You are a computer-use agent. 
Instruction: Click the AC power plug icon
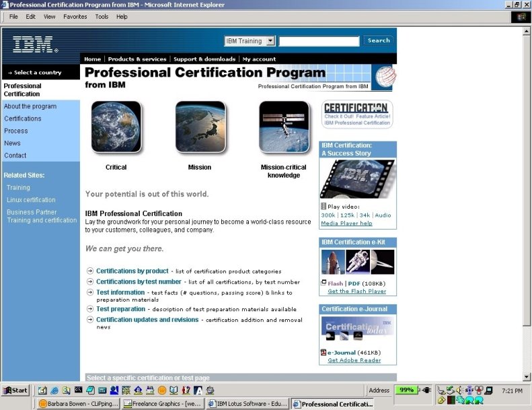[426, 390]
